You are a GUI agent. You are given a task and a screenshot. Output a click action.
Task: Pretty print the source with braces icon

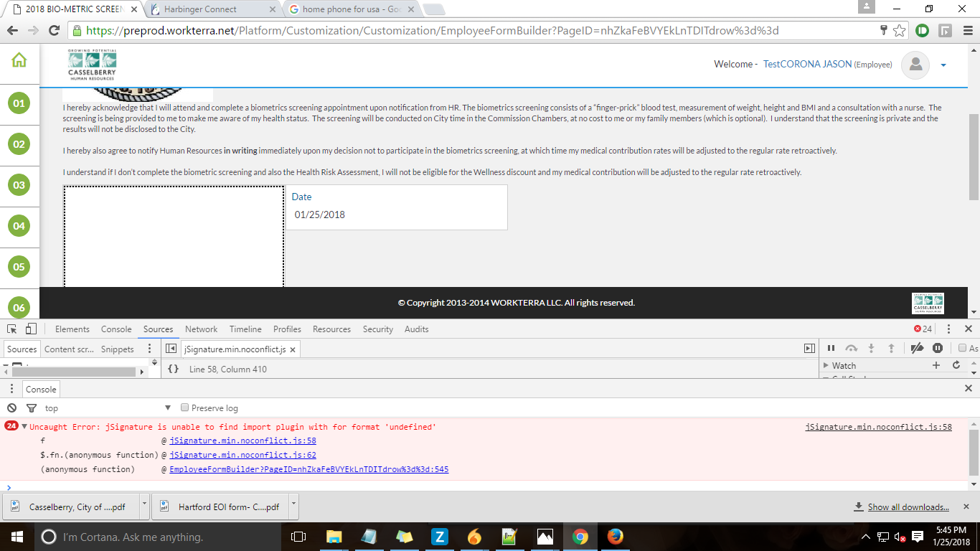(173, 369)
